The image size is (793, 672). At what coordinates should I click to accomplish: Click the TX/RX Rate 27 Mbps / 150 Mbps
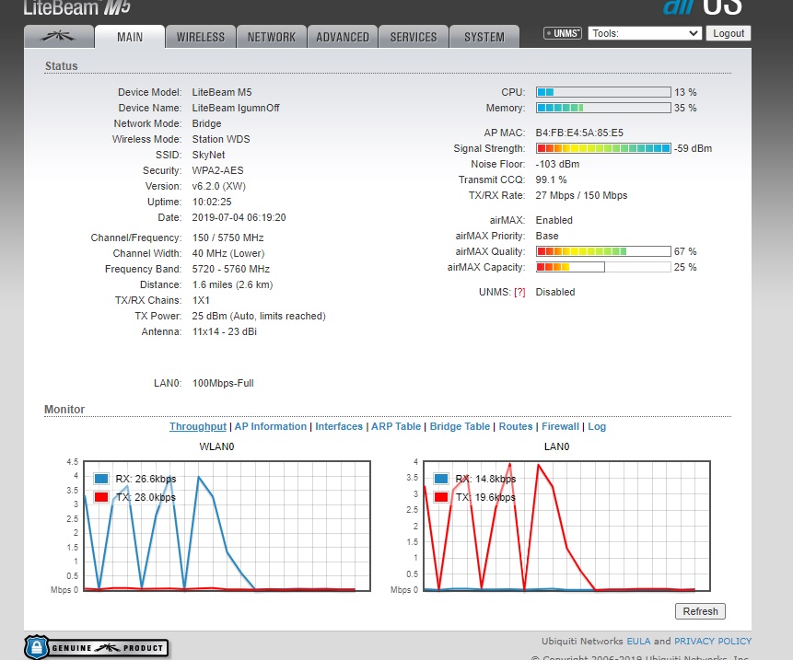coord(581,196)
